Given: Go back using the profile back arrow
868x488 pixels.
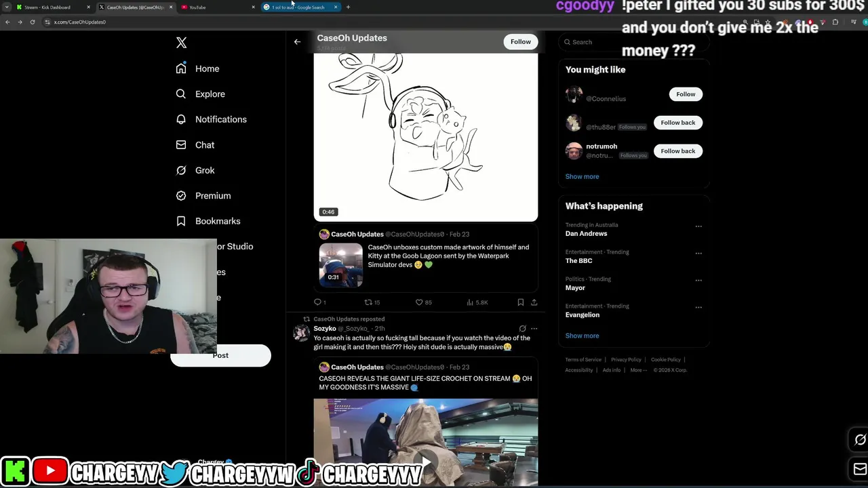Looking at the screenshot, I should click(x=297, y=42).
